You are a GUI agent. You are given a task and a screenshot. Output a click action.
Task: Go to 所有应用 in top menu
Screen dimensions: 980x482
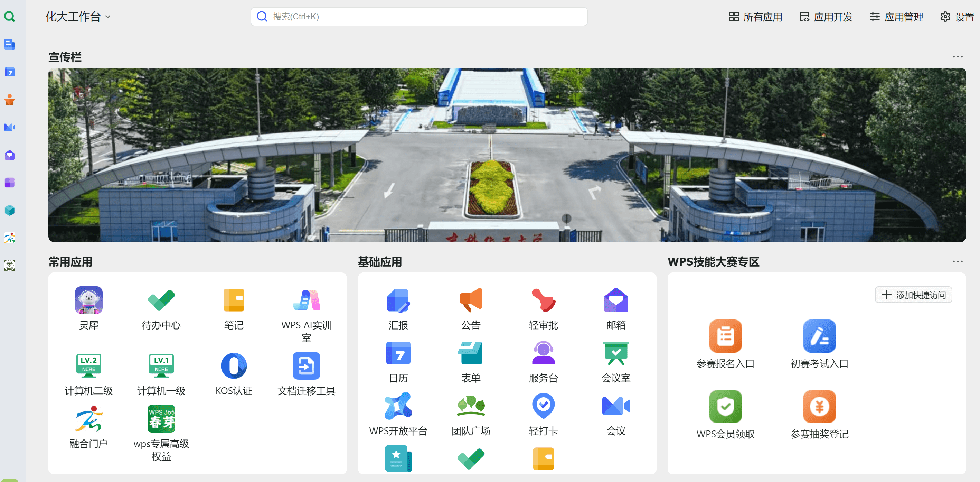tap(755, 17)
